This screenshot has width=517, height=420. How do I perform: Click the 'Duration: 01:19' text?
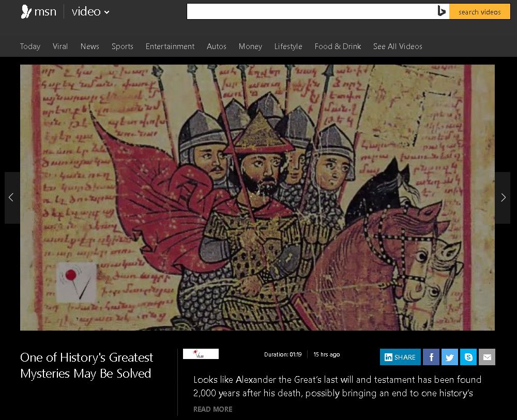283,354
